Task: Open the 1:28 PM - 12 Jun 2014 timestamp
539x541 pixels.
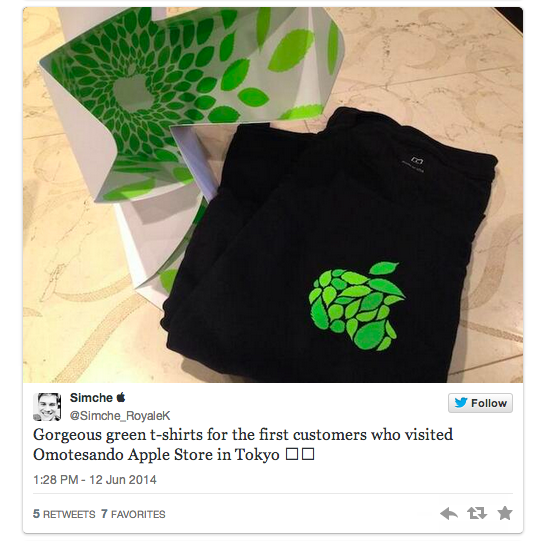Action: point(95,480)
